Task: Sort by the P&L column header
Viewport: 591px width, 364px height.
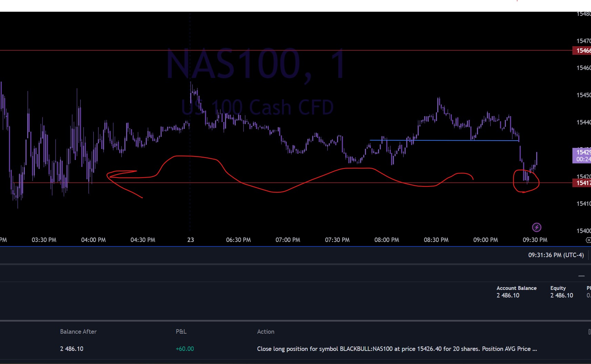Action: point(181,332)
